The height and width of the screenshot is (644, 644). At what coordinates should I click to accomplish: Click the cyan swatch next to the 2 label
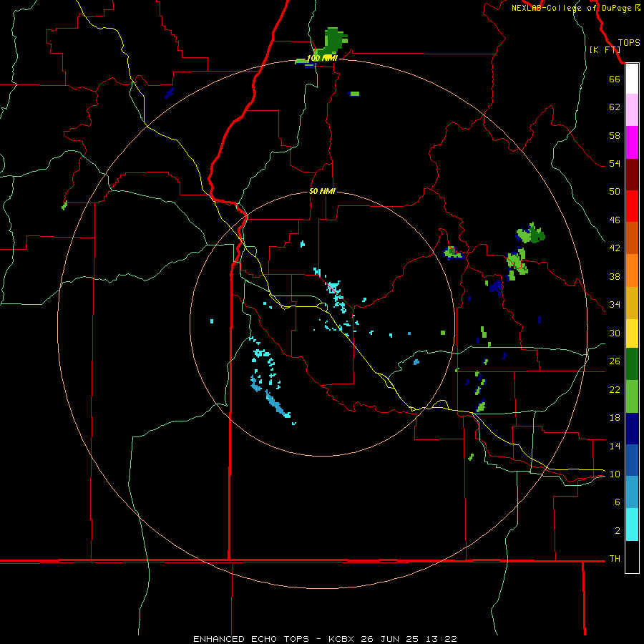tap(632, 525)
